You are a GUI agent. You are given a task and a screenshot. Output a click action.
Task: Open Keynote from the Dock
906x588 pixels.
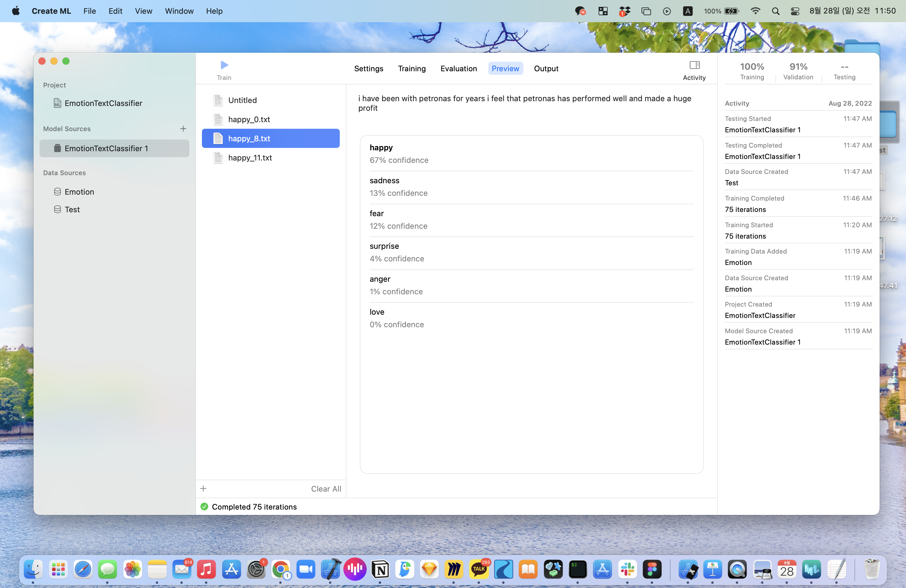pyautogui.click(x=713, y=569)
